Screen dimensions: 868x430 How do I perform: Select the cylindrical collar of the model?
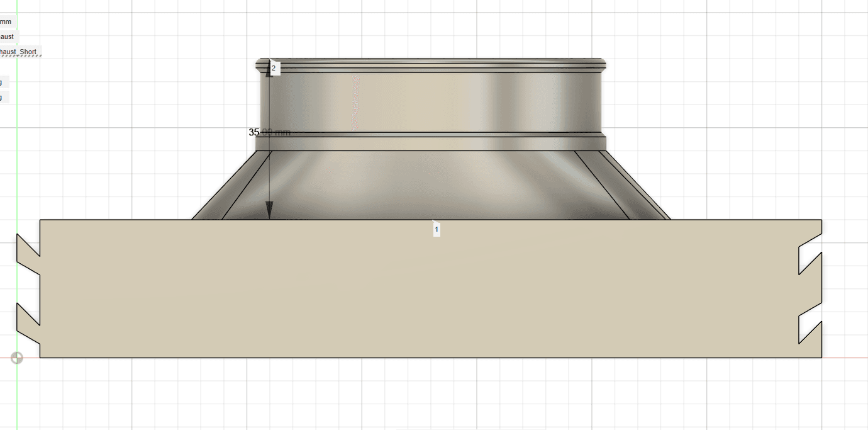(431, 104)
